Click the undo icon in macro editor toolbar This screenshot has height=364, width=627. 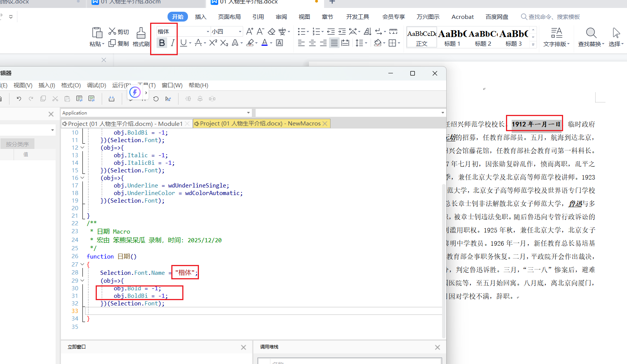click(x=19, y=99)
